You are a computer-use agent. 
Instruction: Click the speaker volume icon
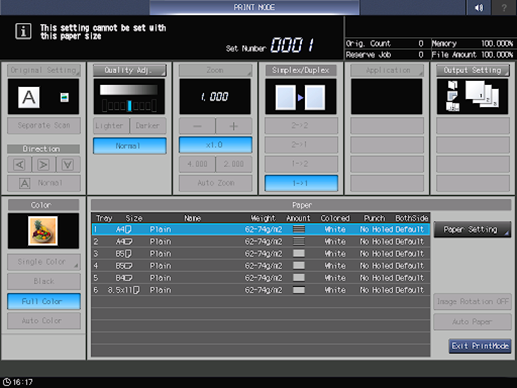(x=478, y=7)
